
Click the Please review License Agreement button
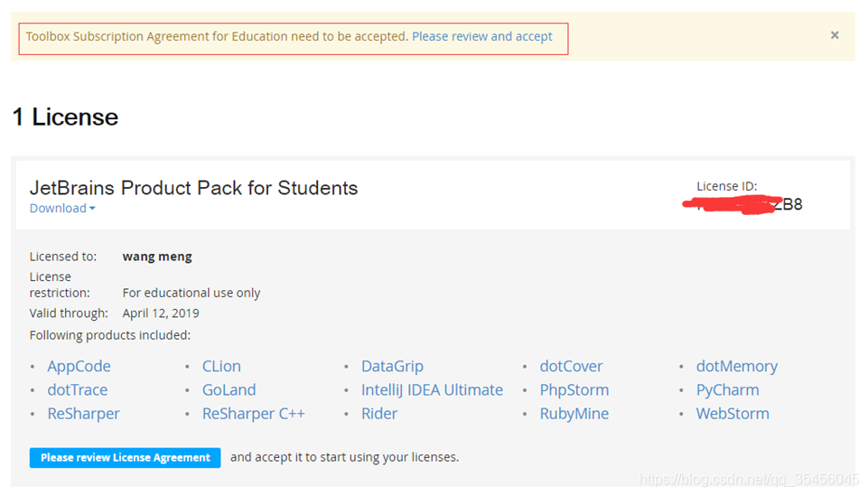(x=126, y=458)
